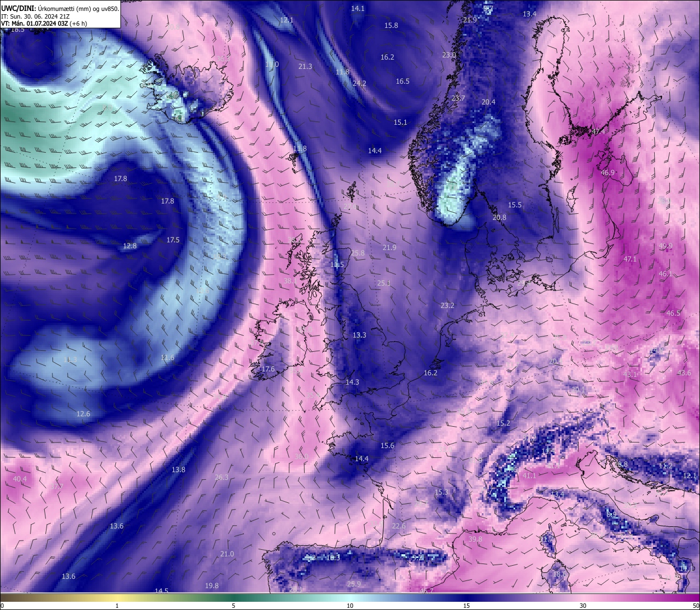Click the '15.8' value on the map
700x610 pixels.
(391, 25)
